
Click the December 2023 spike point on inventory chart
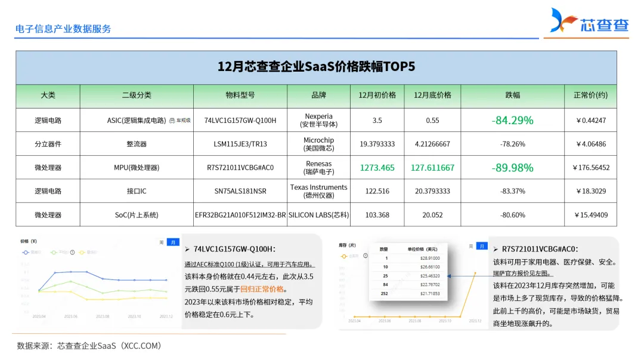coord(475,273)
